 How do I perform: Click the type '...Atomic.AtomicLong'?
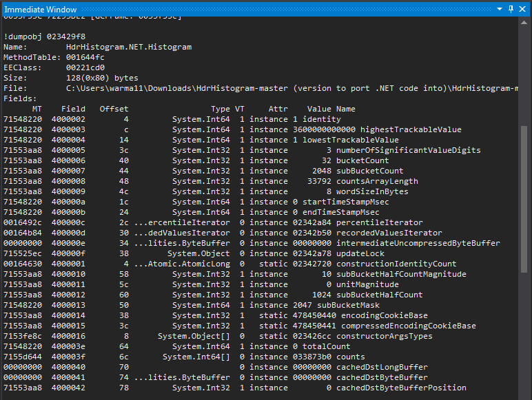(182, 264)
